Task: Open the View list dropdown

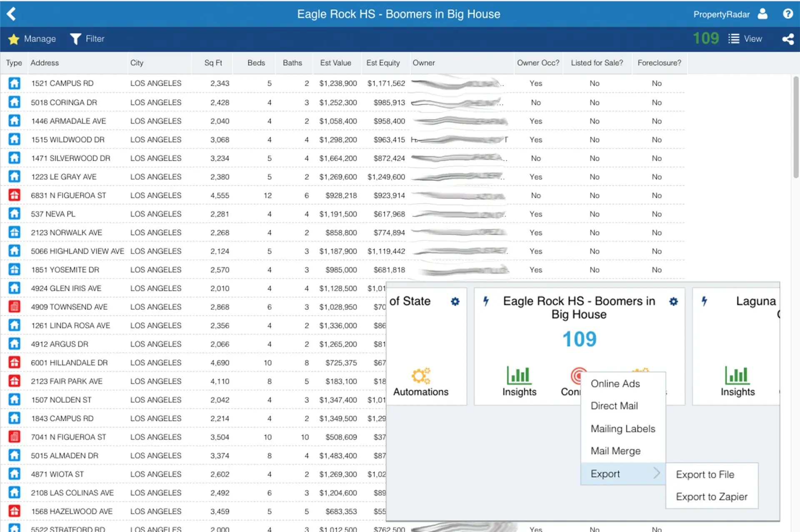Action: point(745,39)
